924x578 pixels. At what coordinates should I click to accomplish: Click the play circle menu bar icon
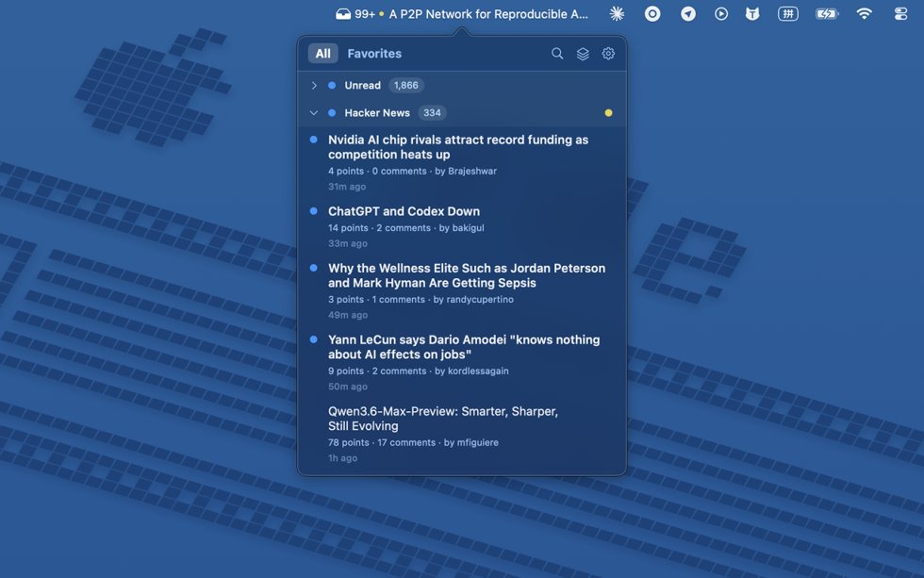(721, 14)
